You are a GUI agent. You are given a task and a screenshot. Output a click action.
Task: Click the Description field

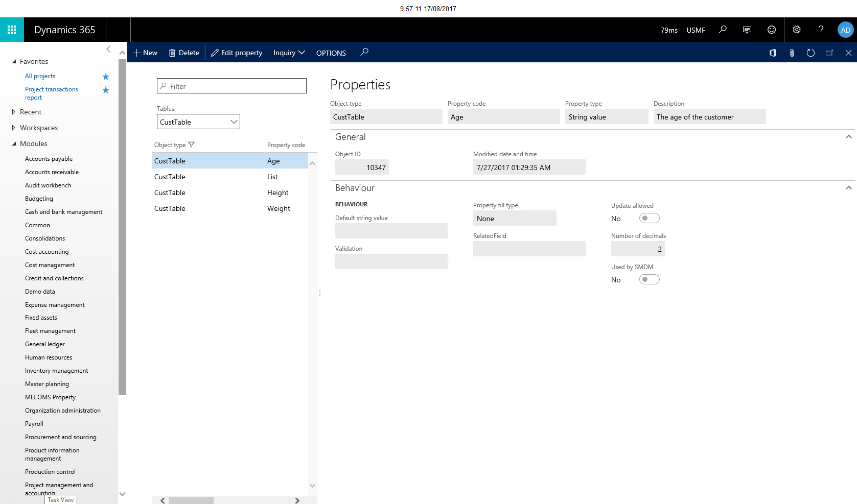click(x=710, y=116)
